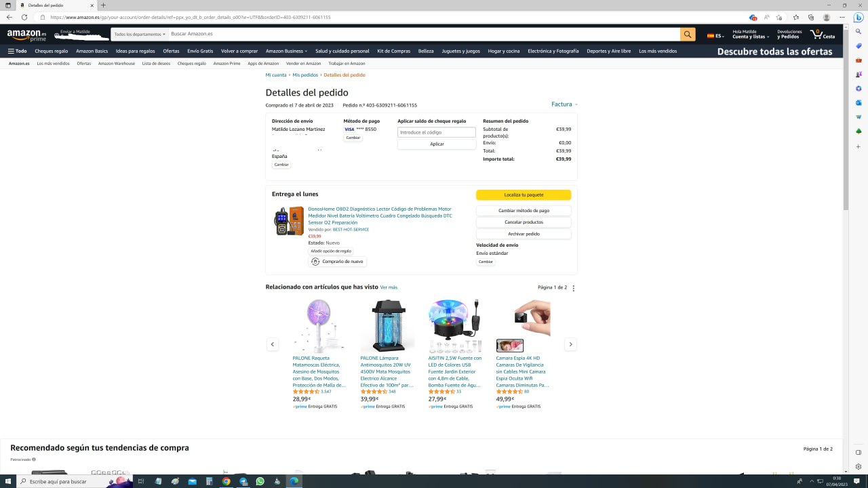The width and height of the screenshot is (868, 488).
Task: Click the Comprarlo de nuevo button
Action: (x=337, y=262)
